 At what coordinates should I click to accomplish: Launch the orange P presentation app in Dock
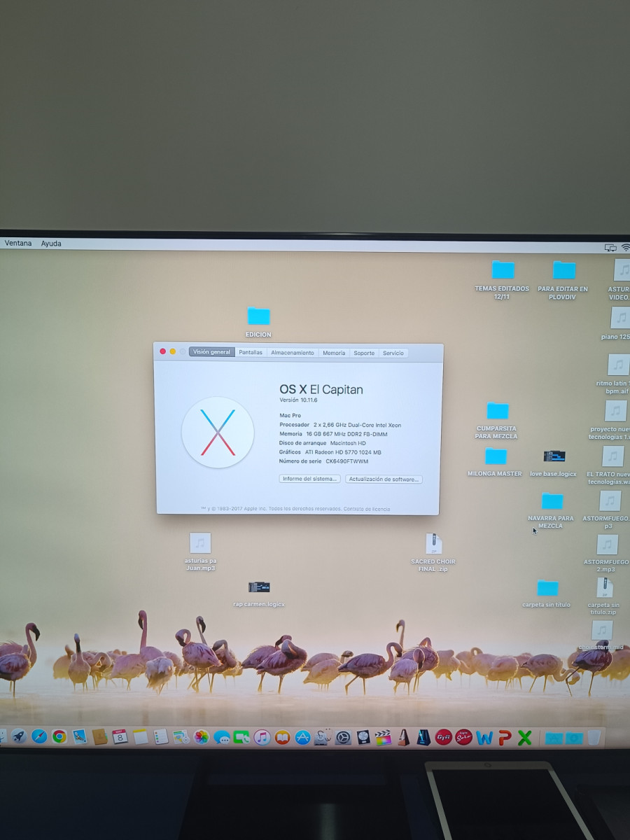tap(504, 737)
